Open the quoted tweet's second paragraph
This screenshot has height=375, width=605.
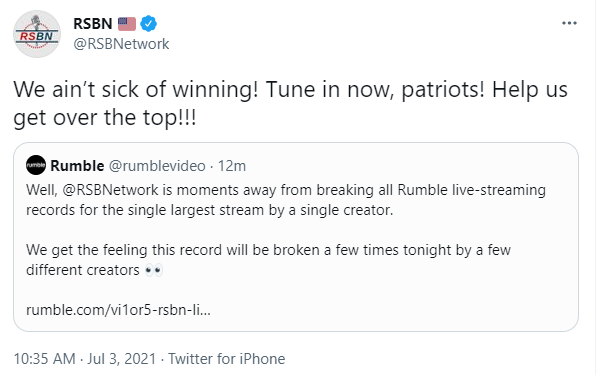click(x=269, y=260)
